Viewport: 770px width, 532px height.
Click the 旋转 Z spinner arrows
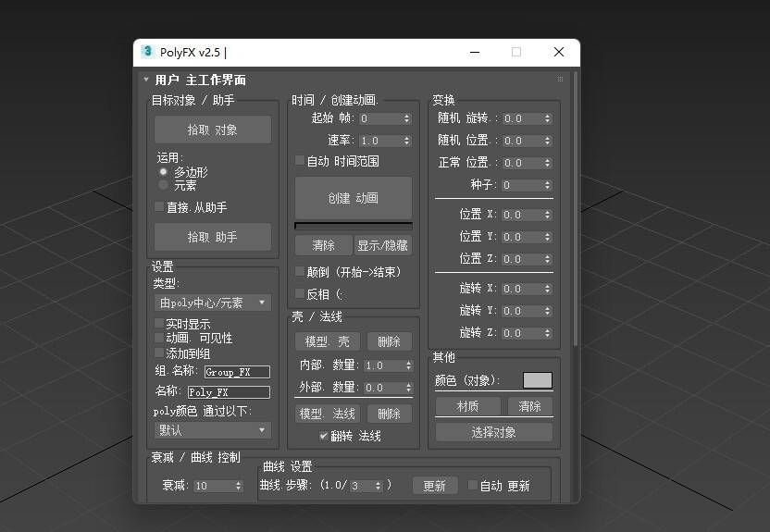(x=548, y=333)
